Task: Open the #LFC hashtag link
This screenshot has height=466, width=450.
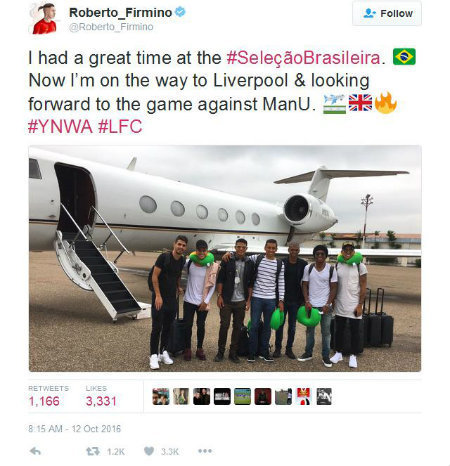Action: pos(120,126)
